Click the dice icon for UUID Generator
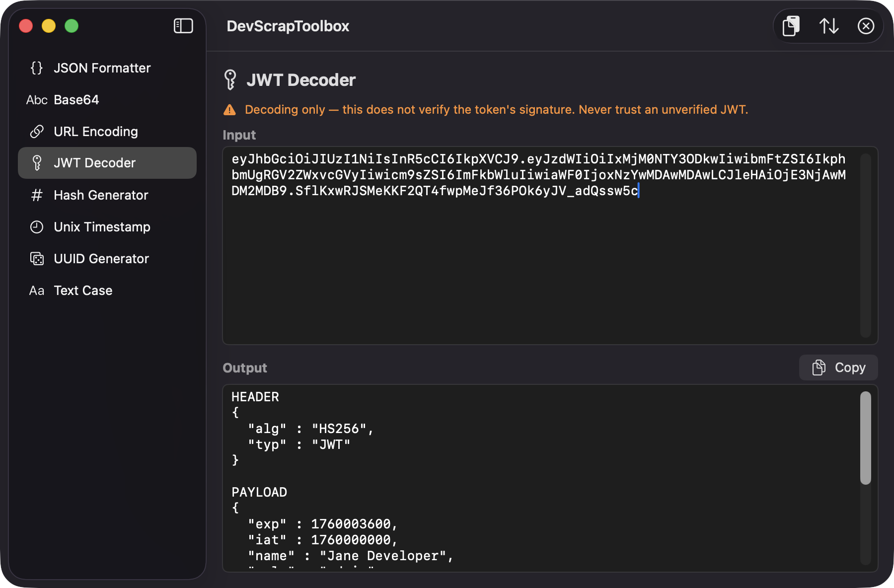The height and width of the screenshot is (588, 894). tap(37, 259)
